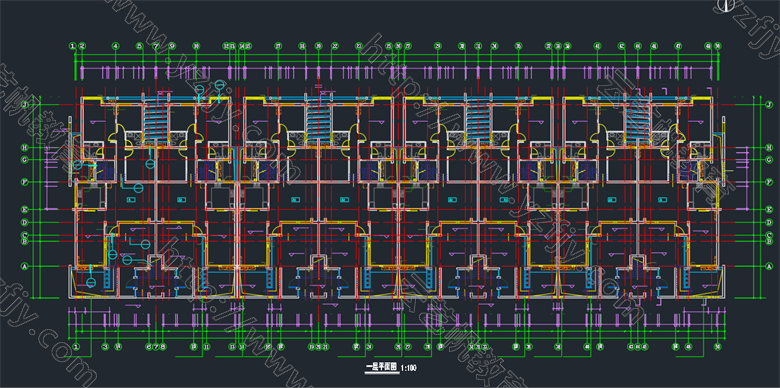
Task: Click the lowest cyan callout circle marker
Action: (x=91, y=283)
